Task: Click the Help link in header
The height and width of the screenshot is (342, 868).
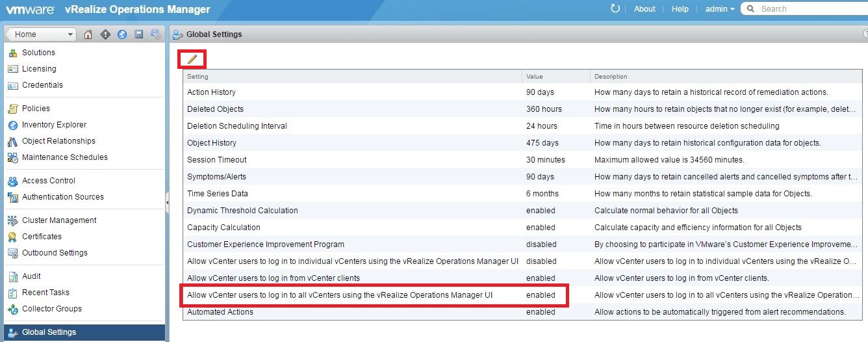Action: pyautogui.click(x=680, y=9)
